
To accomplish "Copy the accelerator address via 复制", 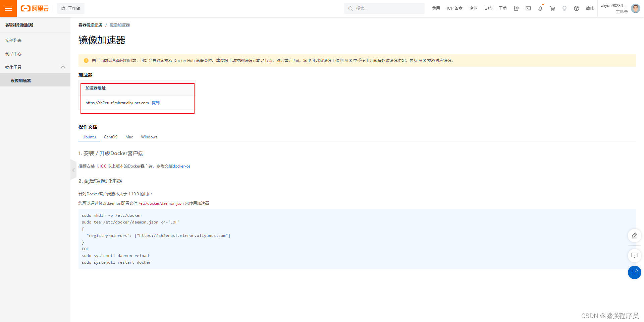I will click(156, 103).
